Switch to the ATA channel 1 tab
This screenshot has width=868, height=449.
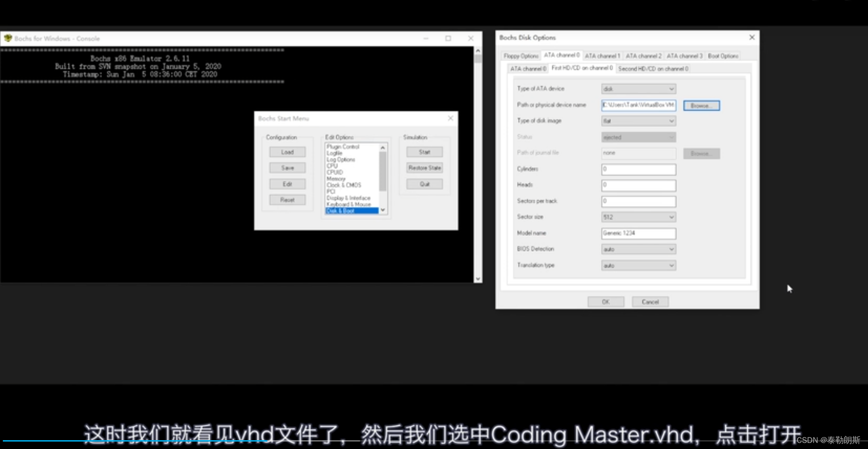pos(603,56)
